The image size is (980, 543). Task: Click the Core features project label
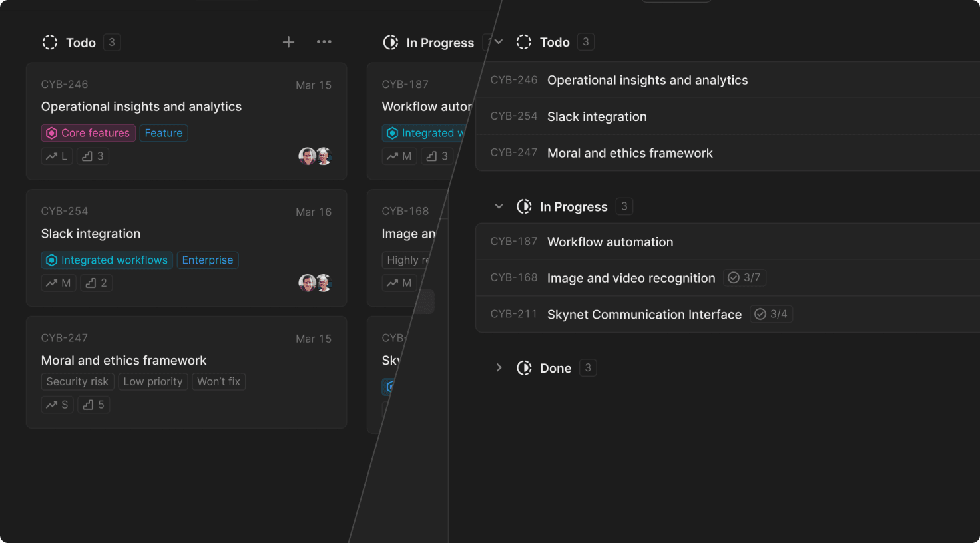click(89, 133)
